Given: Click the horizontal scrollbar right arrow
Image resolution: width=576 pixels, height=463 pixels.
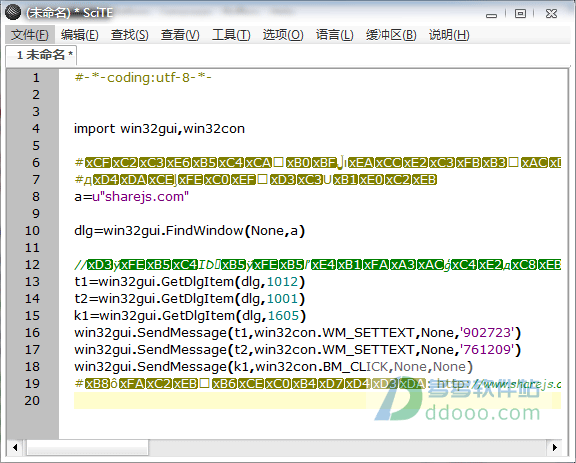Looking at the screenshot, I should coord(555,448).
